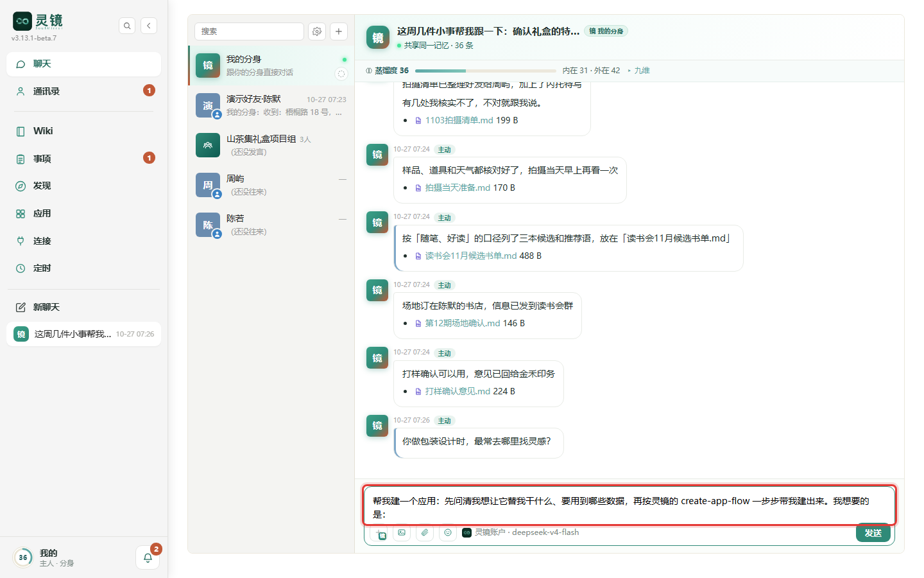This screenshot has height=578, width=924.
Task: Create a new conversation with the plus button
Action: [339, 31]
